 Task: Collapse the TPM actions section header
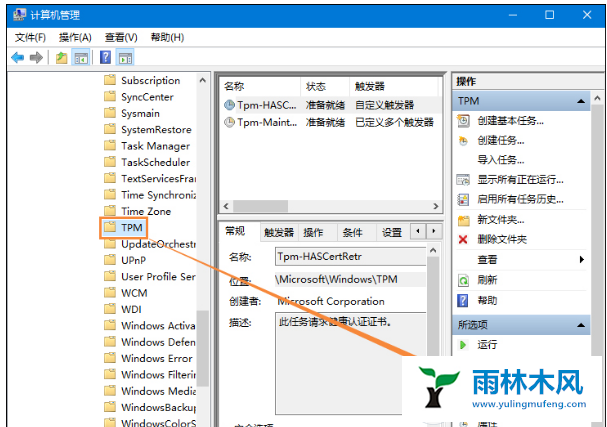[582, 102]
